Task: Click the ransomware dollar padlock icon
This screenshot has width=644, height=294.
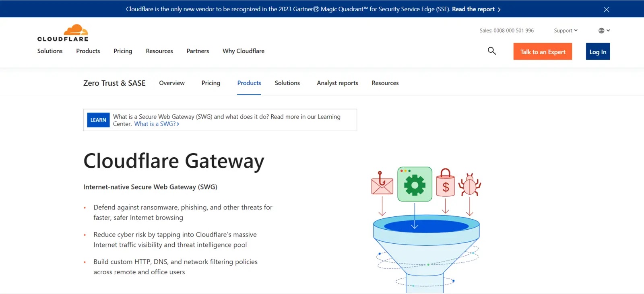Action: point(445,183)
